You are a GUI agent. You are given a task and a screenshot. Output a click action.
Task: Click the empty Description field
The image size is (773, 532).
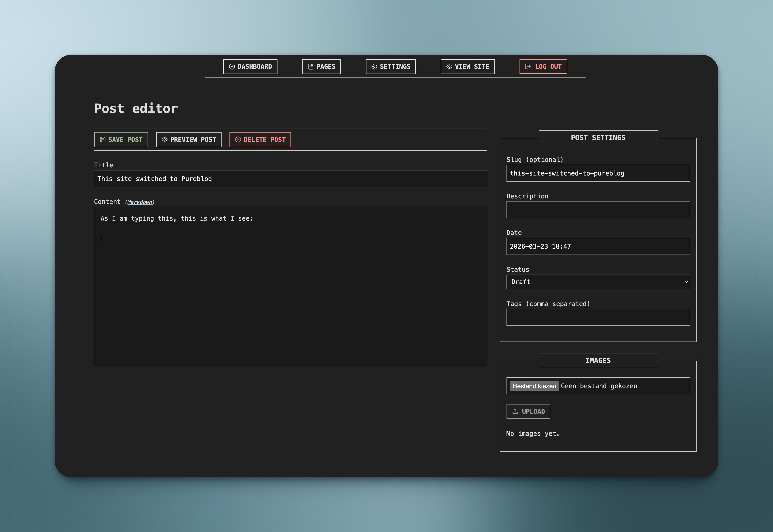[x=598, y=210]
